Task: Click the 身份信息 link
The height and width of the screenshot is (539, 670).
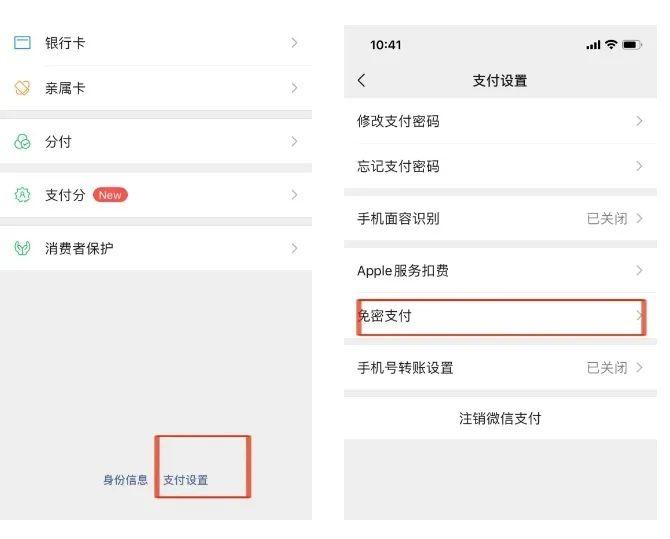Action: point(125,480)
